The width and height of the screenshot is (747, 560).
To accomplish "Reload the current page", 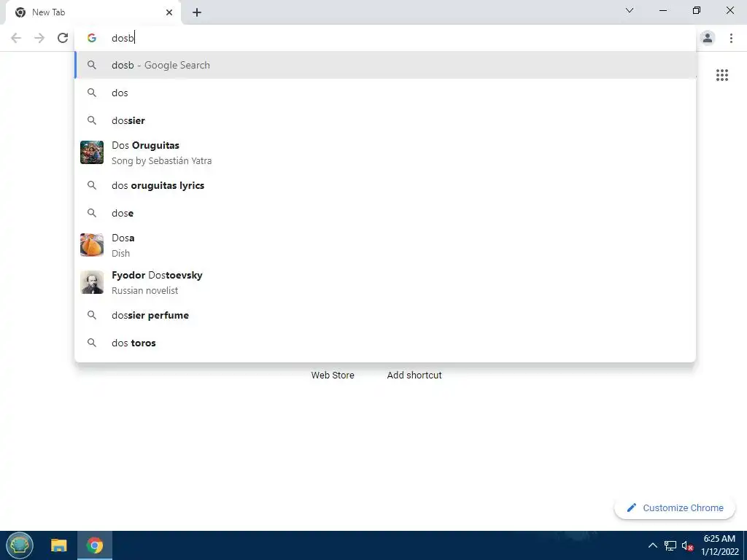I will pos(63,38).
